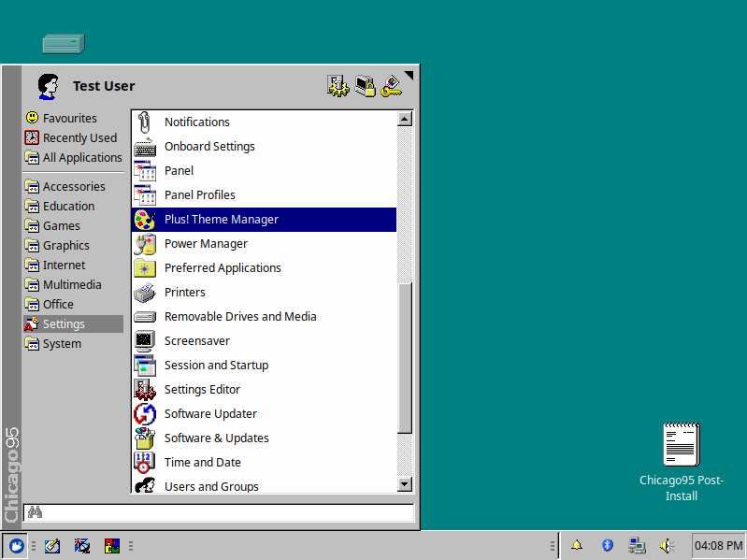Click the Start menu button on the taskbar
The width and height of the screenshot is (747, 560).
tap(16, 546)
